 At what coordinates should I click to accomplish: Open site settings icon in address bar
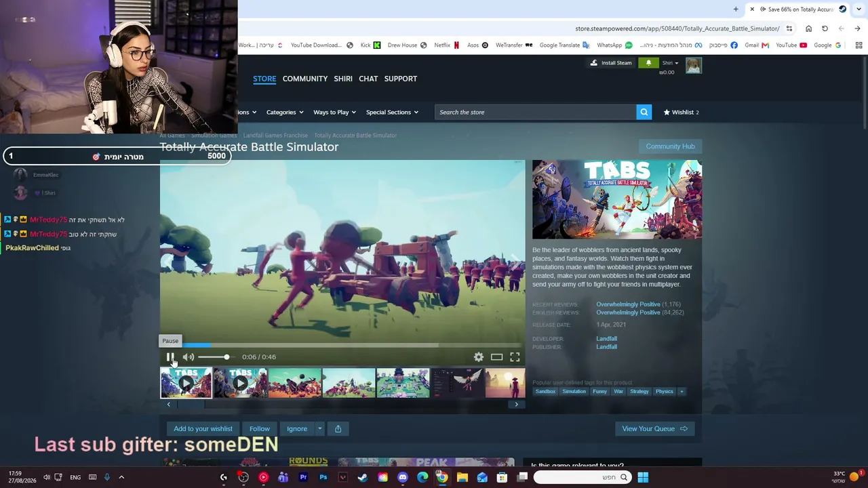(x=789, y=28)
